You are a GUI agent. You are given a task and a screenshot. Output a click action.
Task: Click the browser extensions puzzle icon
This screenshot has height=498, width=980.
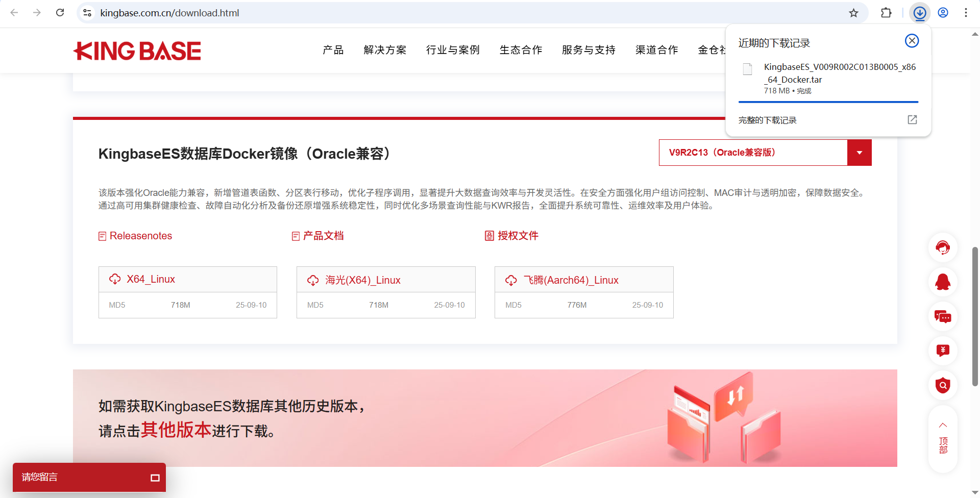pyautogui.click(x=887, y=13)
